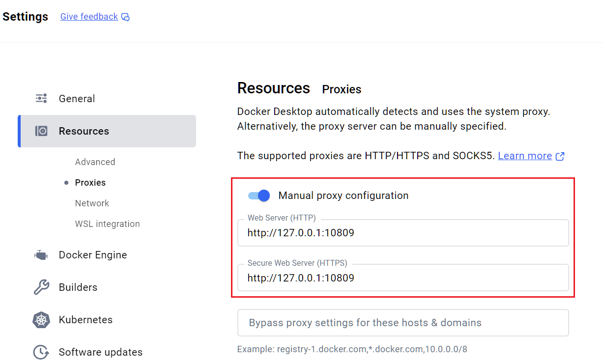Click the Builders wrench icon
This screenshot has height=364, width=604.
pyautogui.click(x=41, y=287)
